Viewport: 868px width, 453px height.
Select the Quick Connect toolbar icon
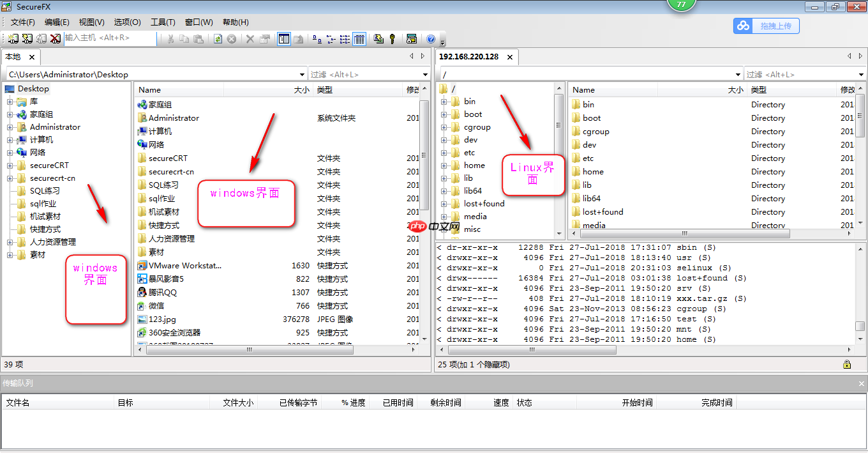coord(27,38)
